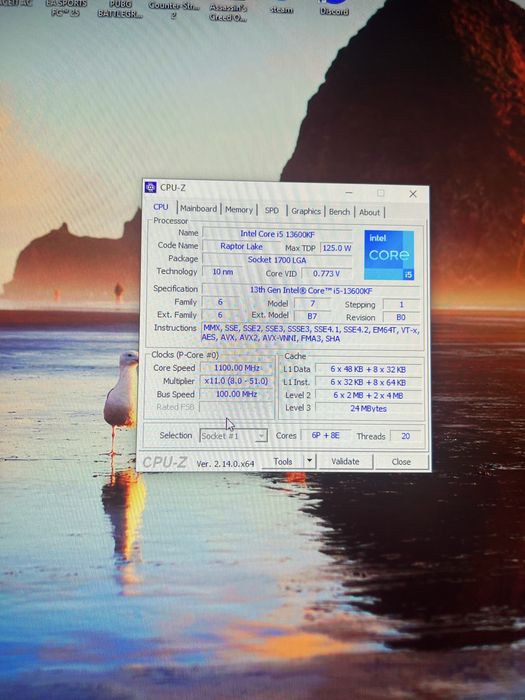The image size is (525, 700).
Task: Click the Model value 7
Action: tap(312, 304)
